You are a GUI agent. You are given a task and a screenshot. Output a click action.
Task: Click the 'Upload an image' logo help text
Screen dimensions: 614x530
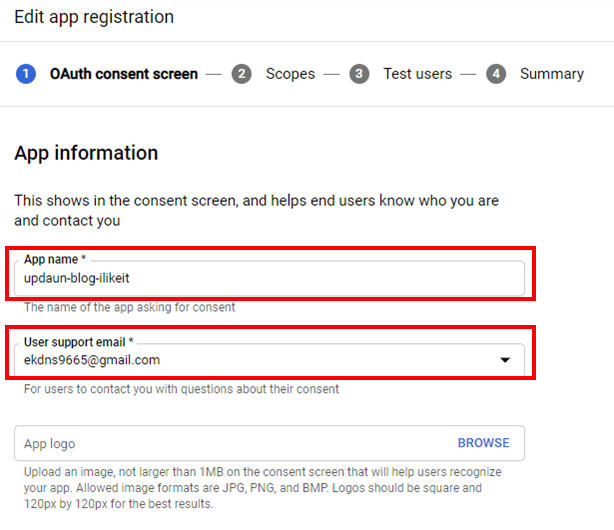(262, 488)
